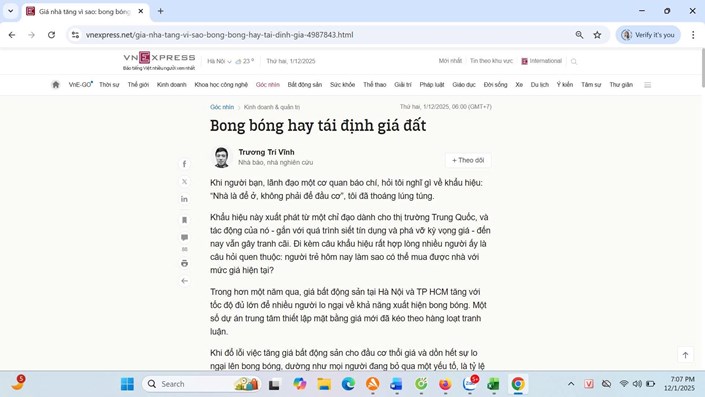Viewport: 705px width, 397px height.
Task: Open the Thế giới section
Action: [x=138, y=85]
